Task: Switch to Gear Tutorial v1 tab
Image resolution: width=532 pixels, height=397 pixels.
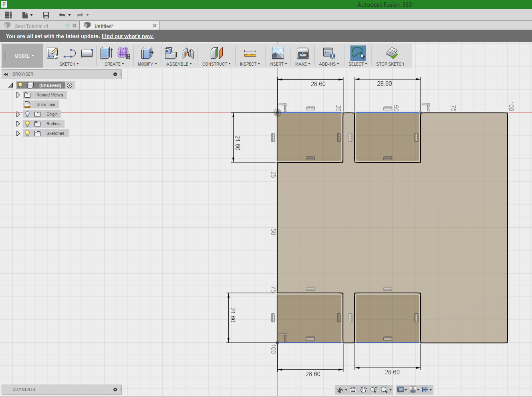Action: 31,26
